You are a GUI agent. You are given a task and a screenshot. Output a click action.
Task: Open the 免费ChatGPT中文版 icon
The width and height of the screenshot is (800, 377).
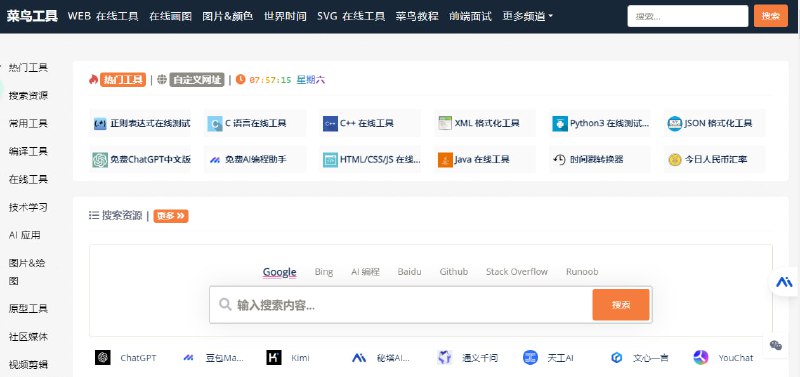100,160
